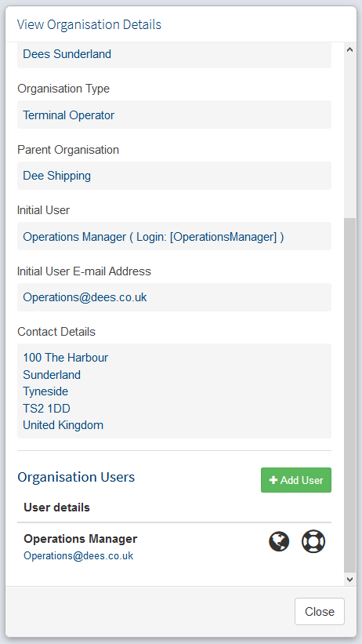Screen dimensions: 362x644
Task: Select the Operations Manager user name
Action: click(81, 539)
